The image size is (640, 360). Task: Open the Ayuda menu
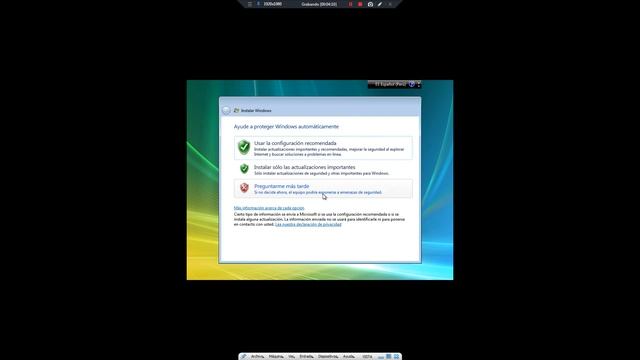[x=349, y=357]
